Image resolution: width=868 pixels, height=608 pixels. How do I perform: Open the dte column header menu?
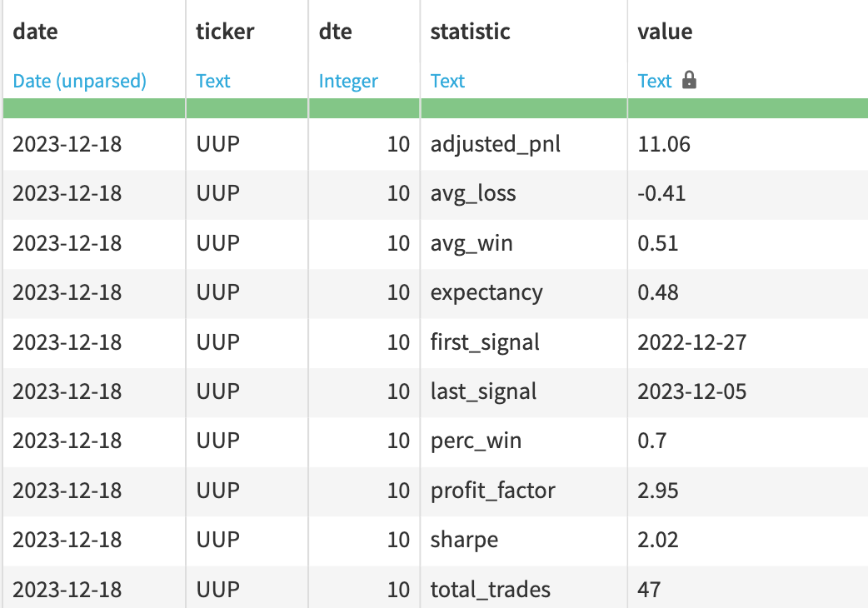coord(336,32)
